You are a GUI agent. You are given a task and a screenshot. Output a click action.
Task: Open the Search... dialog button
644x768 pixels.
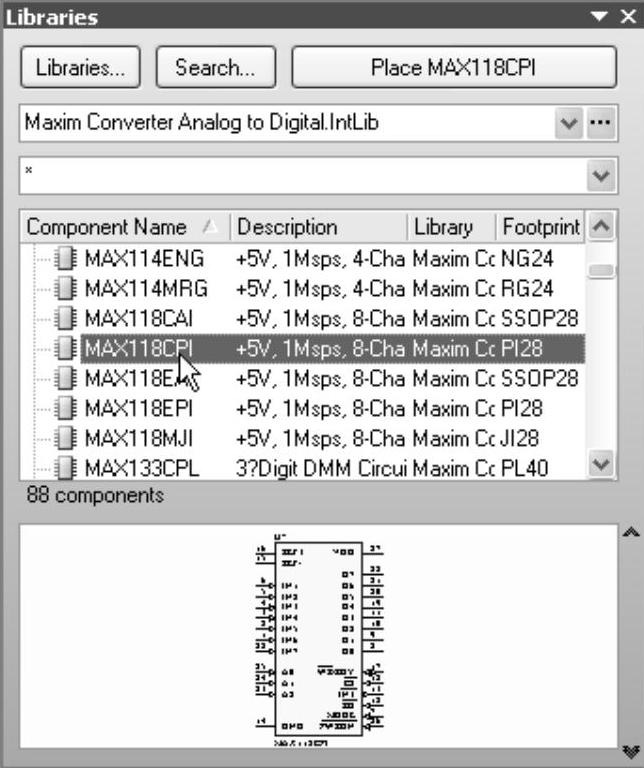215,67
